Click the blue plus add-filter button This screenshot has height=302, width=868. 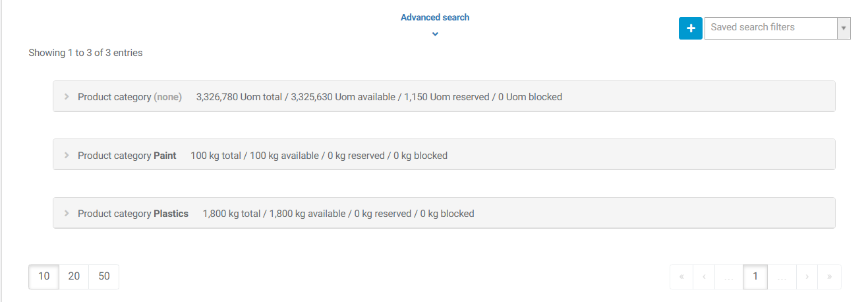(x=691, y=28)
